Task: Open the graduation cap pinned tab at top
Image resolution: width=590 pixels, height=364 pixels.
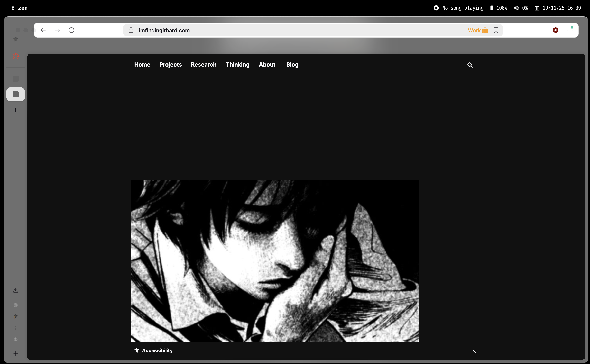Action: [16, 39]
